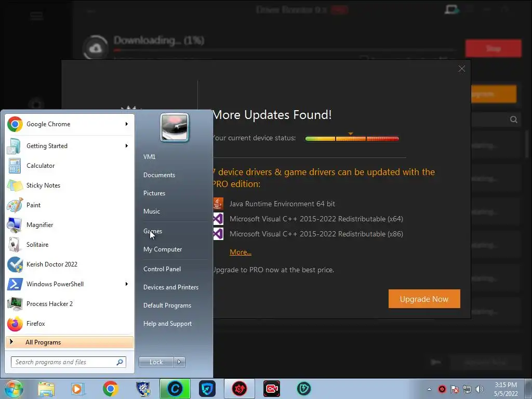The height and width of the screenshot is (399, 532).
Task: Click the Lock button
Action: click(x=156, y=362)
